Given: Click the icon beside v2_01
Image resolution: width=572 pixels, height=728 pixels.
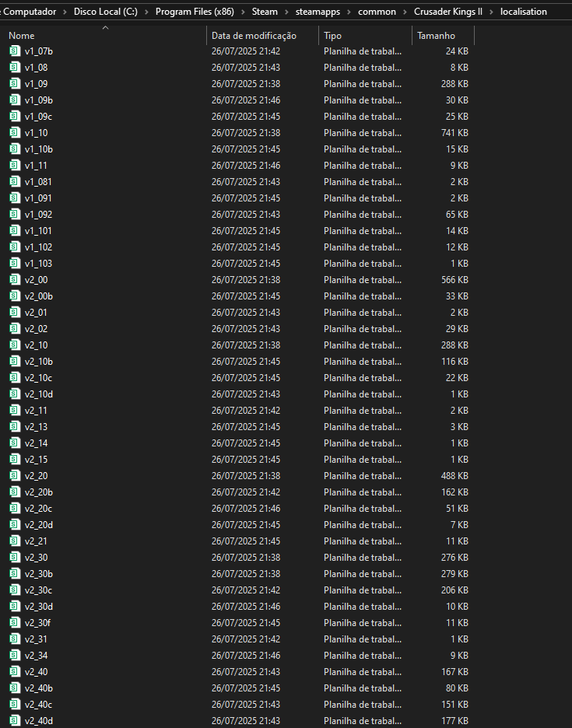Looking at the screenshot, I should coord(15,312).
